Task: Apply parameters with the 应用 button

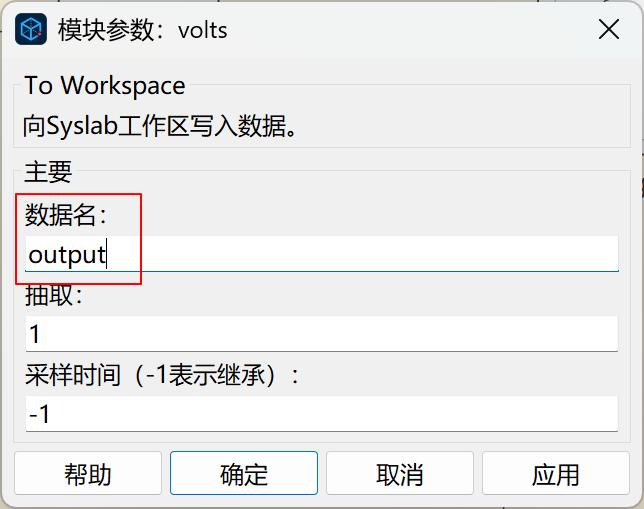Action: pos(556,473)
